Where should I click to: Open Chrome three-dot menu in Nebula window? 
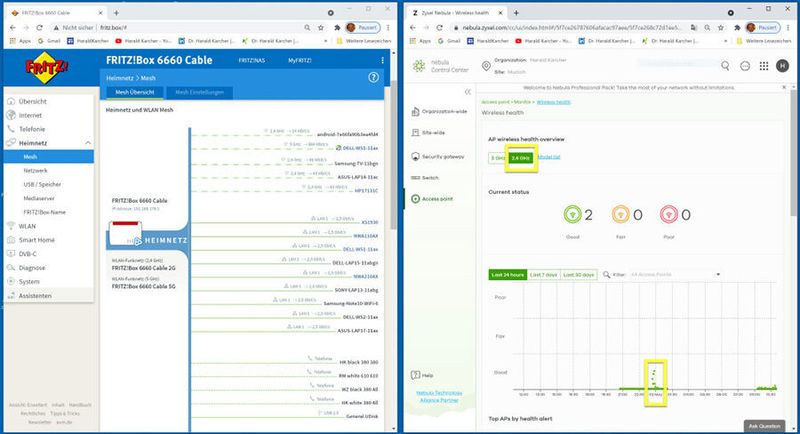(x=788, y=28)
